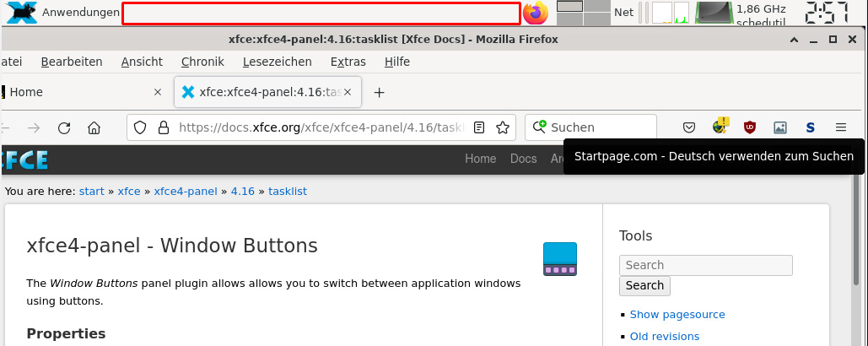Select the workspace switcher first workspace

point(569,6)
